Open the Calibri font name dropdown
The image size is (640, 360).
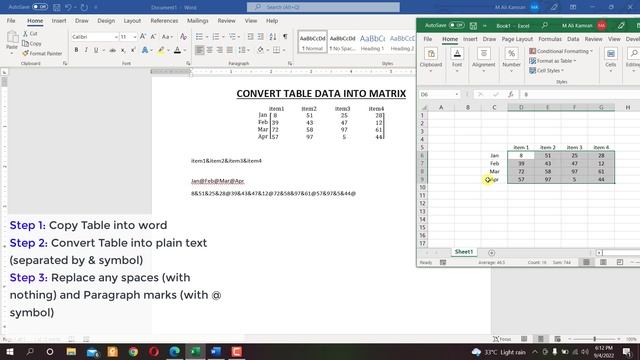pyautogui.click(x=116, y=37)
